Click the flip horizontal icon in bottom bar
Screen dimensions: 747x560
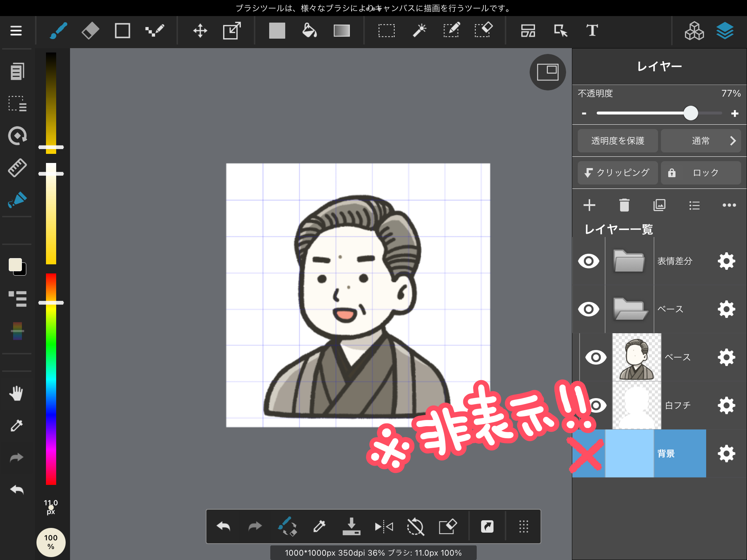click(x=384, y=526)
